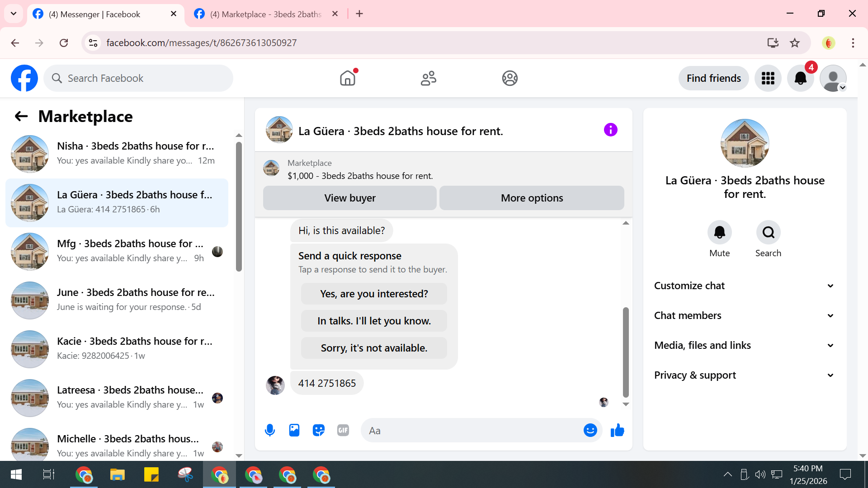Reload the browser page
The height and width of the screenshot is (488, 868).
[64, 43]
